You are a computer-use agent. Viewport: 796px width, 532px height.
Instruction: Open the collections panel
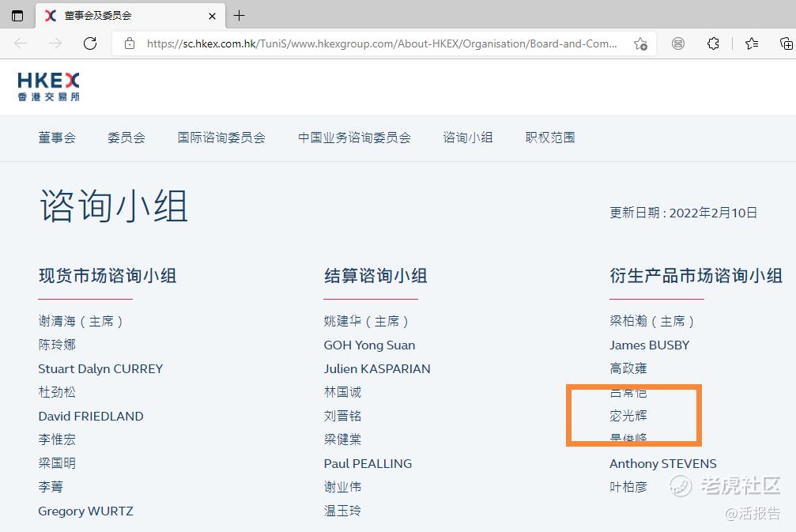[x=787, y=44]
